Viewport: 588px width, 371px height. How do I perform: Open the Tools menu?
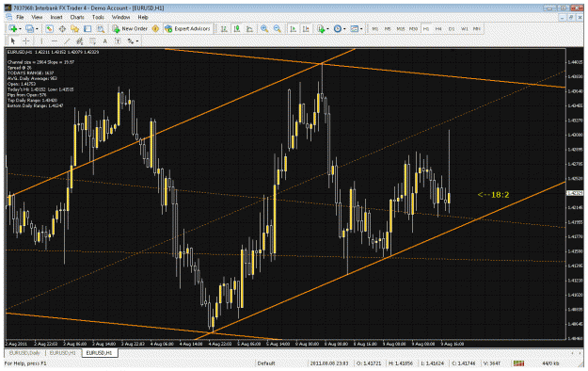[x=98, y=17]
